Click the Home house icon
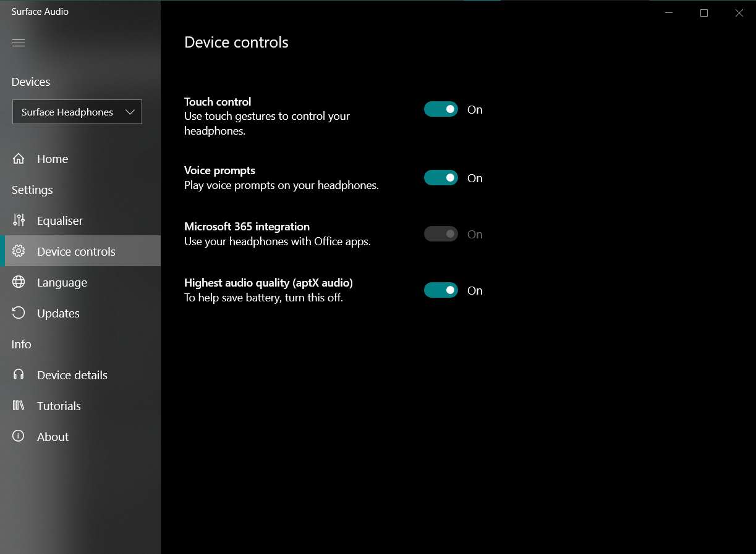Screen dimensions: 756x554 19,159
